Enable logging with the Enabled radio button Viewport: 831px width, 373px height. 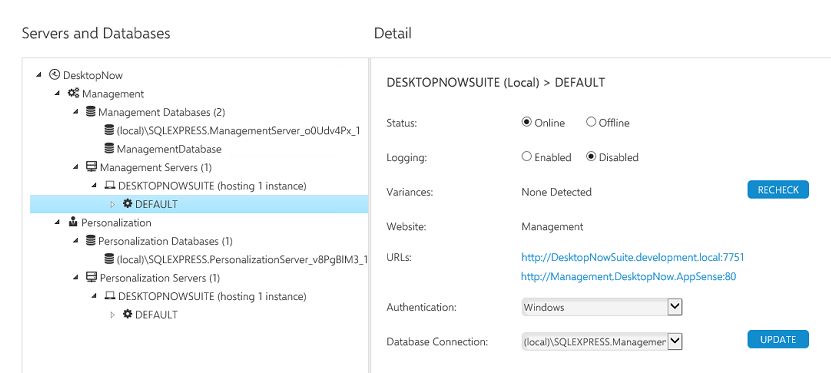526,157
